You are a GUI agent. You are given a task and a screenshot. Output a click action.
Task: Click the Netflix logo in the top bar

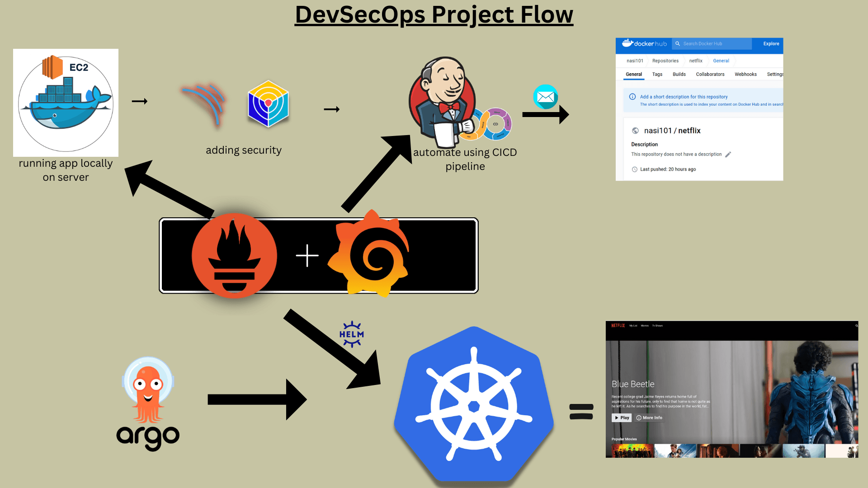(x=618, y=326)
